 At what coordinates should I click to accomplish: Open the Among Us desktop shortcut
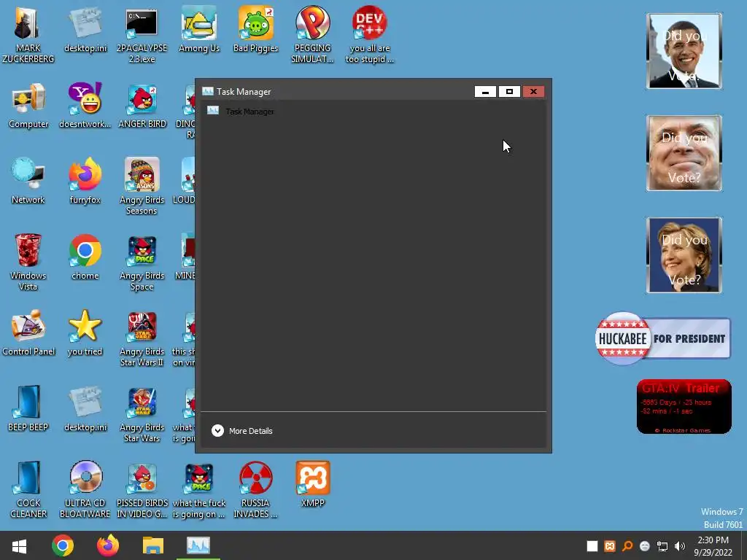(x=199, y=29)
